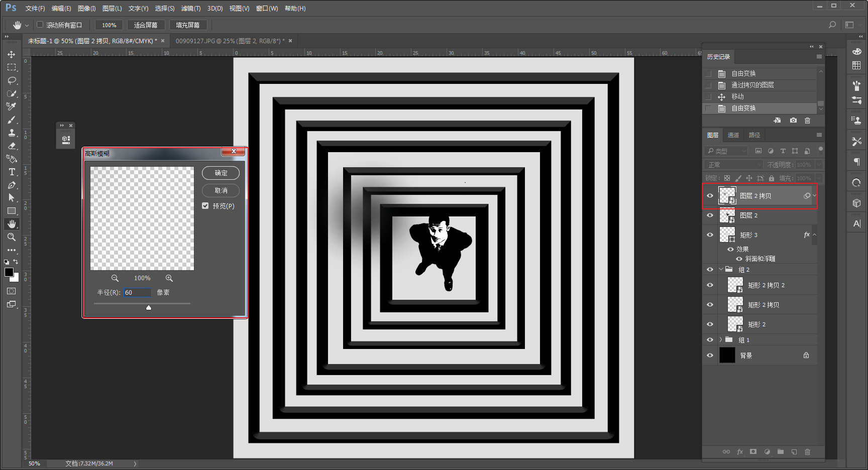Image resolution: width=868 pixels, height=470 pixels.
Task: Toggle Preview checkbox in Gaussian Blur dialog
Action: pos(205,206)
